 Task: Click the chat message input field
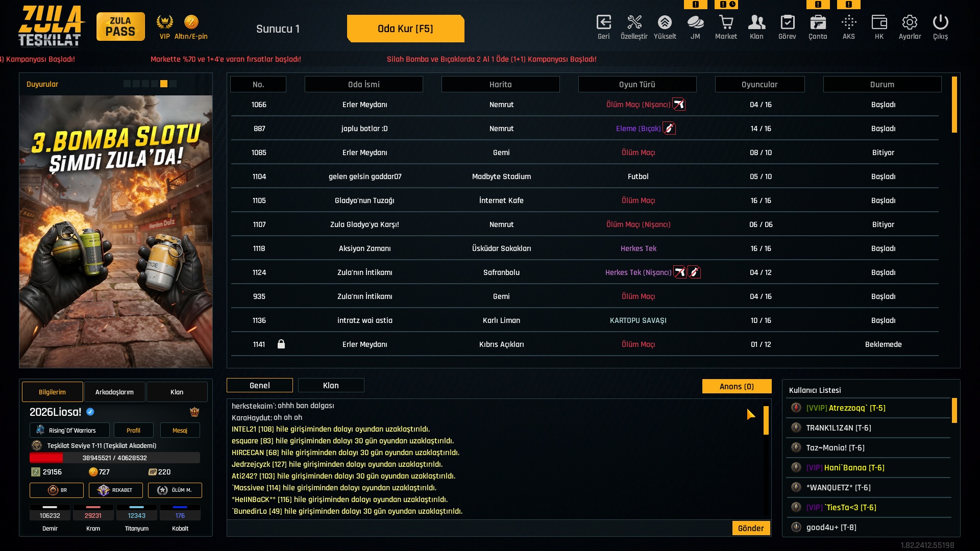479,528
